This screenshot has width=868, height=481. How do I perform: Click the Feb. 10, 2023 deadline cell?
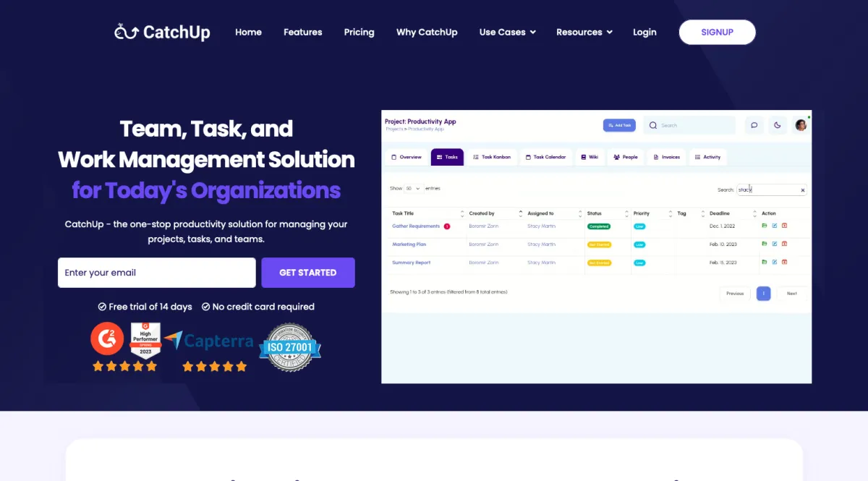[x=723, y=244]
